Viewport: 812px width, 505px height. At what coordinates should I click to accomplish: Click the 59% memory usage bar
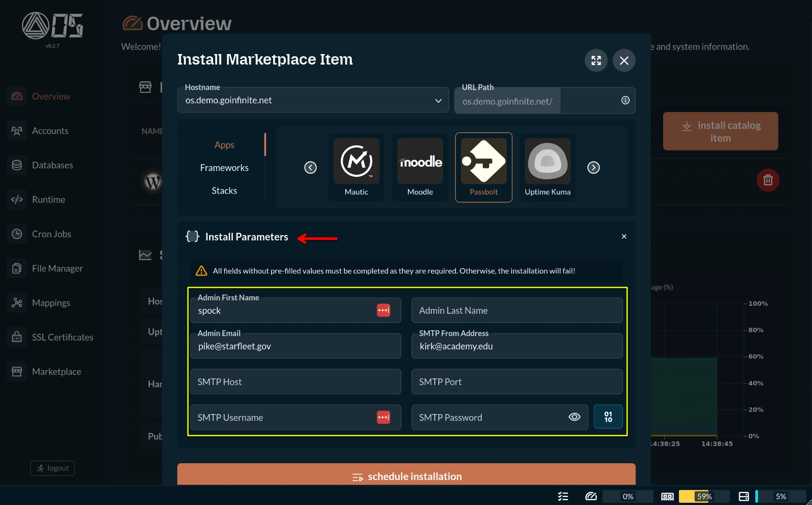[704, 496]
